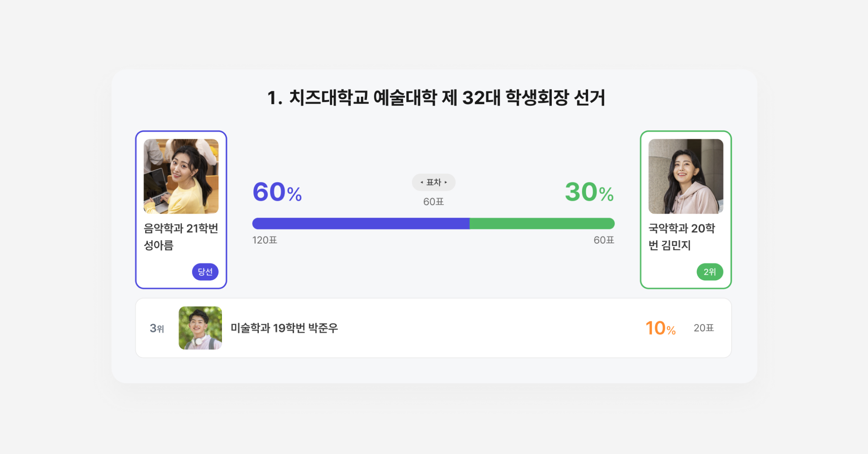Open 김민지's candidate photo

(686, 176)
